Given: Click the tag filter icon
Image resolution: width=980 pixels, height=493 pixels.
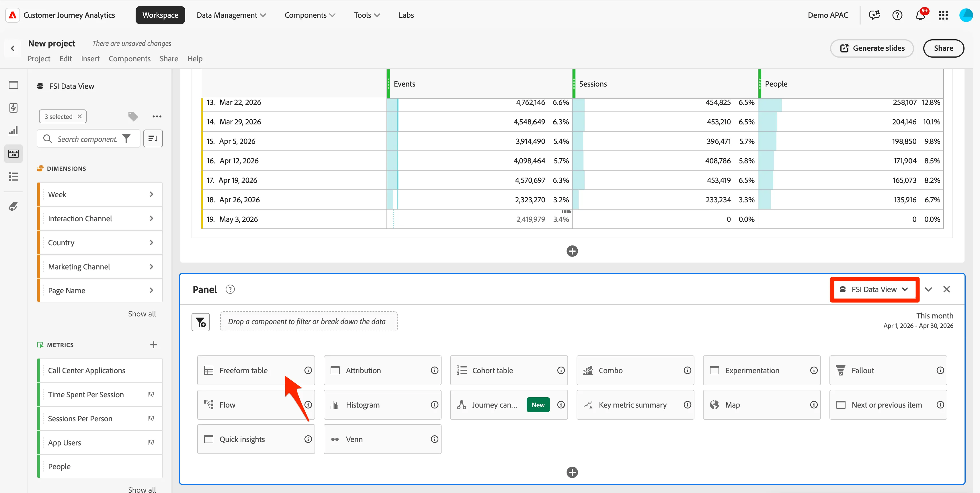Looking at the screenshot, I should (x=133, y=116).
